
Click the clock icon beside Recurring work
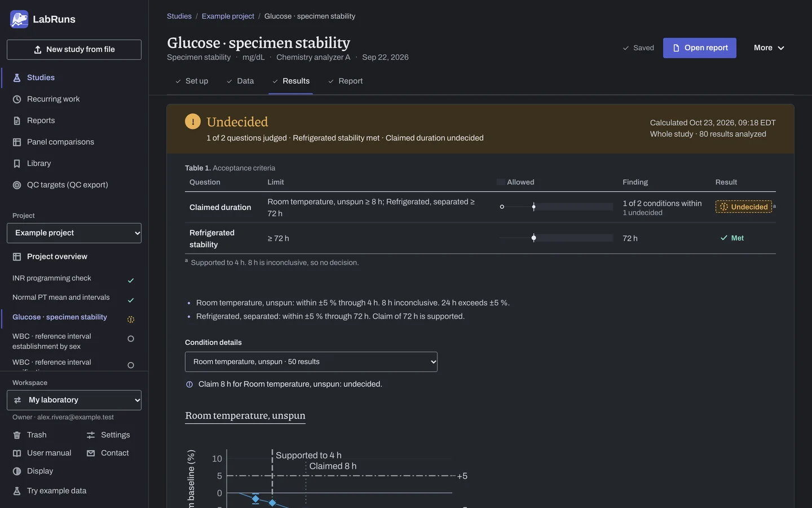(17, 99)
